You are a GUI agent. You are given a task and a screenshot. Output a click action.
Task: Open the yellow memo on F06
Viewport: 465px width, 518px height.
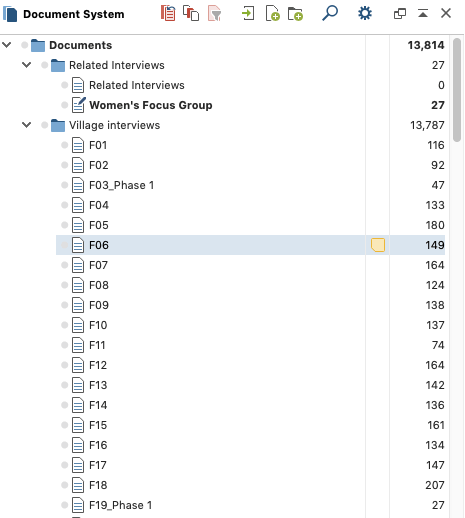click(378, 245)
